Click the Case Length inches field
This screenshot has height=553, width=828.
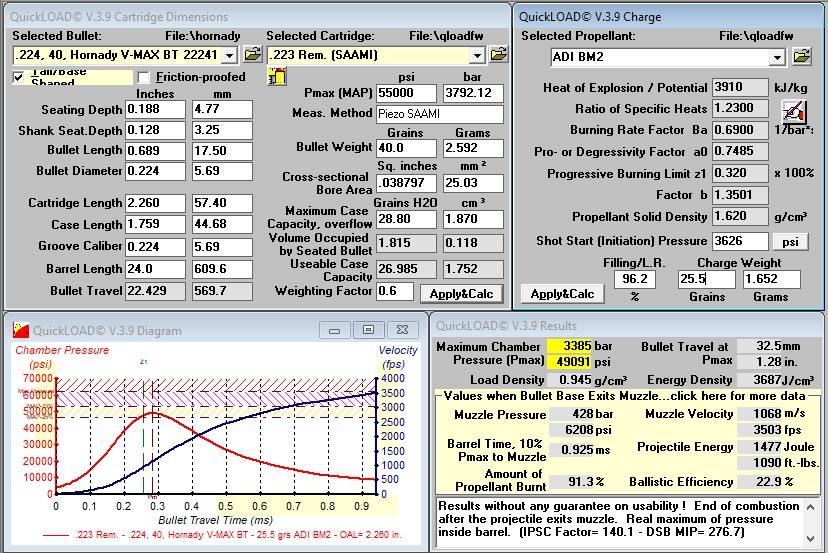pyautogui.click(x=155, y=224)
